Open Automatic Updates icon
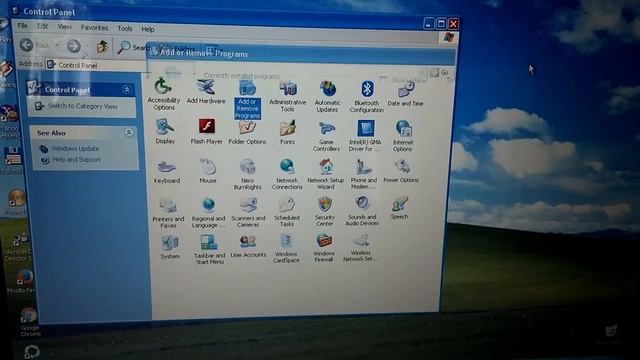This screenshot has height=360, width=640. (x=327, y=96)
